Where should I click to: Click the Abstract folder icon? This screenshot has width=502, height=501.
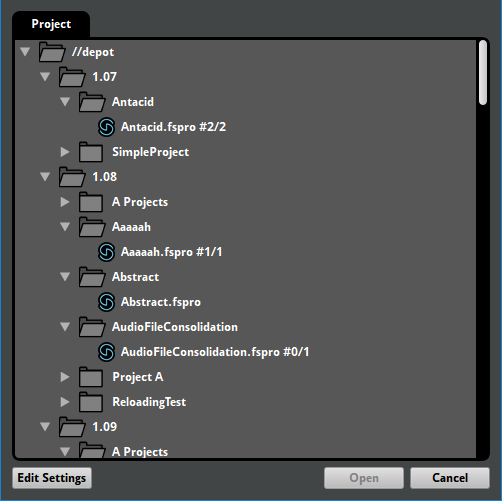pyautogui.click(x=92, y=277)
